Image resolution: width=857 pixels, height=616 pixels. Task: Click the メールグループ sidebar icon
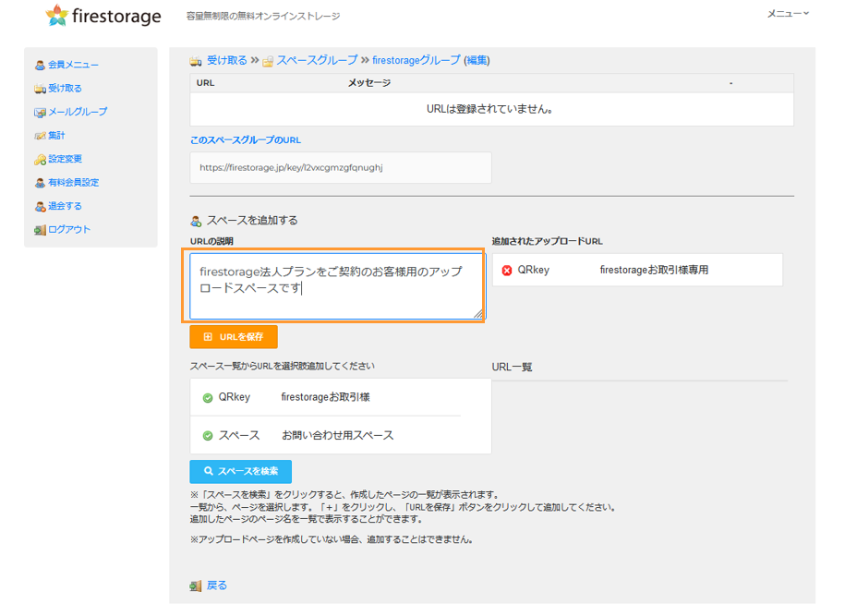(x=40, y=113)
